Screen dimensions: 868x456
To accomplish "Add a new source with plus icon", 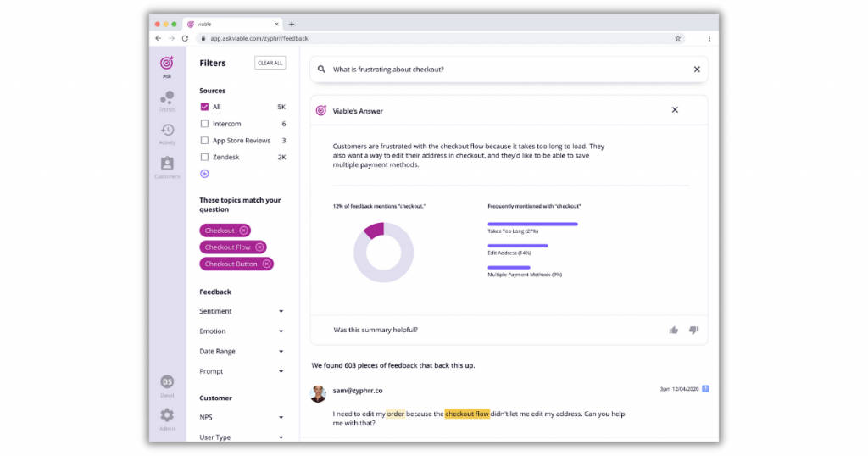I will [x=204, y=174].
